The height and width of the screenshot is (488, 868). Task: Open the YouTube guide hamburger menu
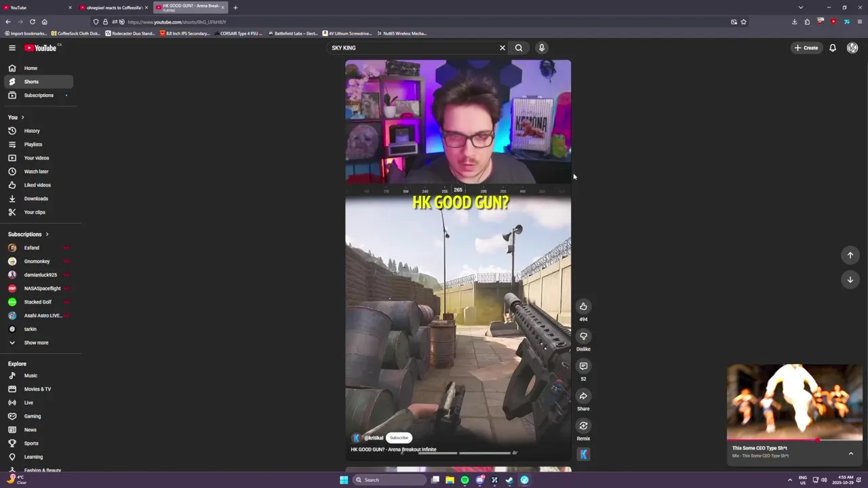coord(12,47)
